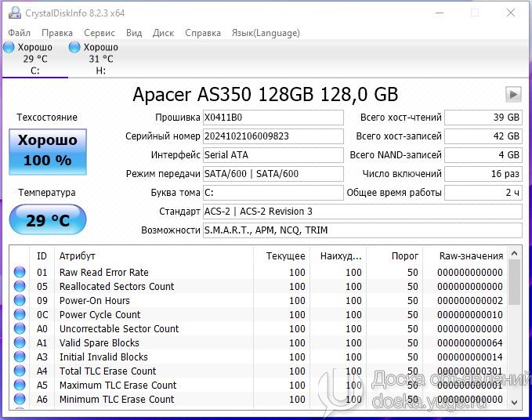The image size is (532, 420).
Task: Click the Атрибут column header
Action: point(154,255)
